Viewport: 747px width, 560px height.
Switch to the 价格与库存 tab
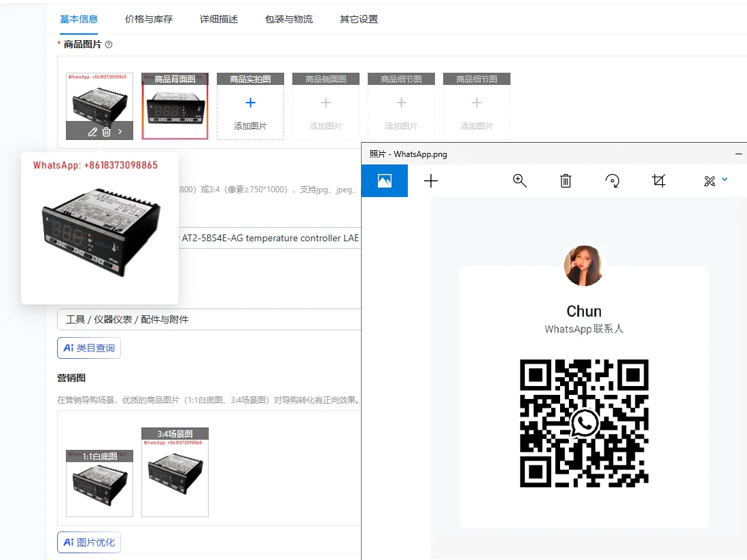coord(149,19)
